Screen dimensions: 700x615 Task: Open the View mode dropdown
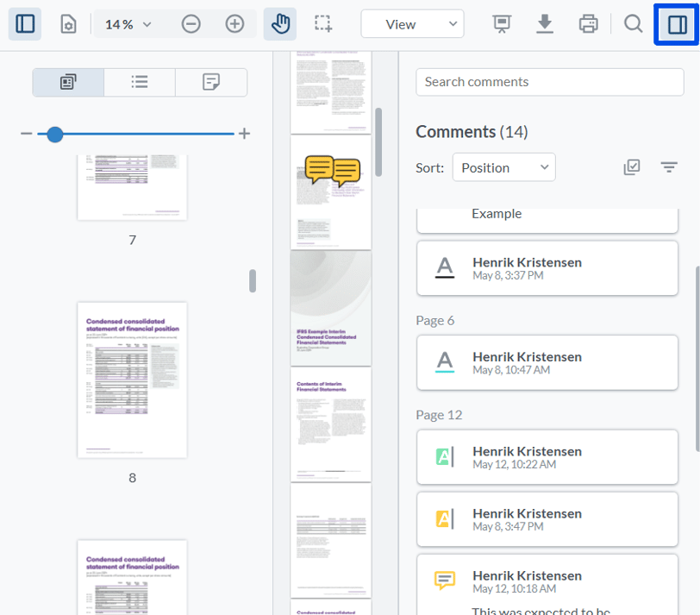click(x=412, y=24)
